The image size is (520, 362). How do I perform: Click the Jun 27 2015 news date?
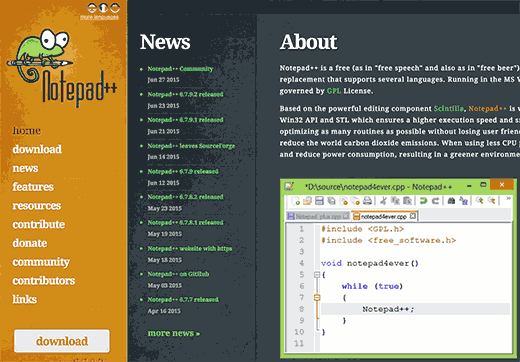[163, 80]
